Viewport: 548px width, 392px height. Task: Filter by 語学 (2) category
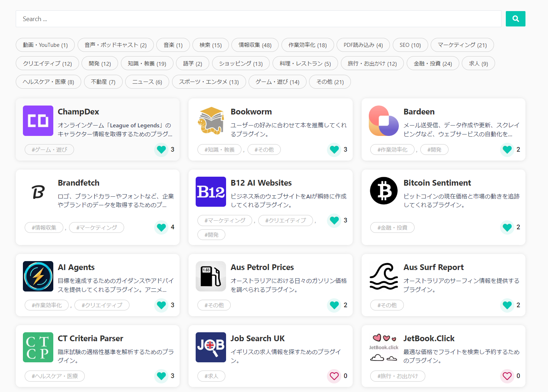tap(192, 64)
